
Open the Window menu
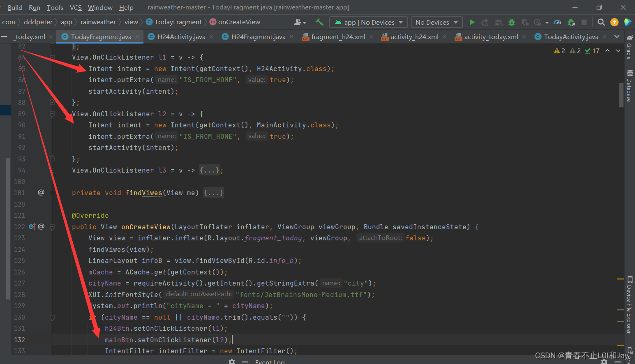(100, 7)
